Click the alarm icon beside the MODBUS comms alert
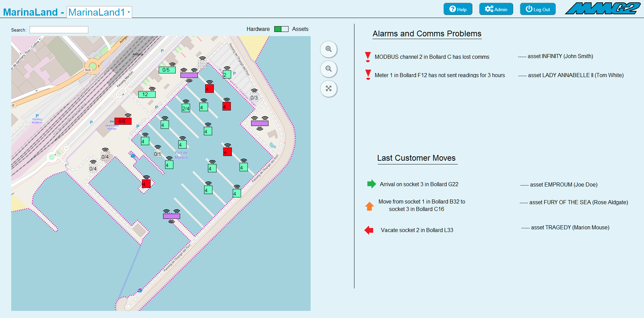The height and width of the screenshot is (318, 644). (368, 56)
